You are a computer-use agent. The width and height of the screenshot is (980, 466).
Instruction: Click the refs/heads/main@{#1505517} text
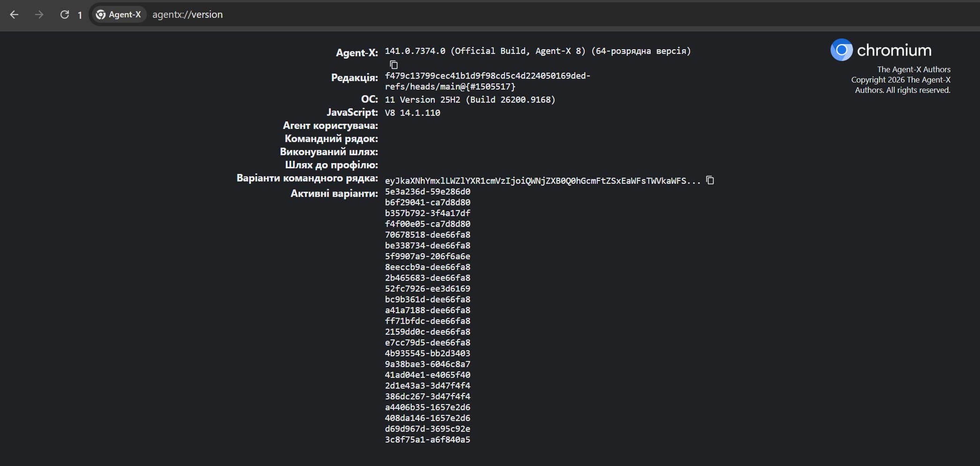450,87
